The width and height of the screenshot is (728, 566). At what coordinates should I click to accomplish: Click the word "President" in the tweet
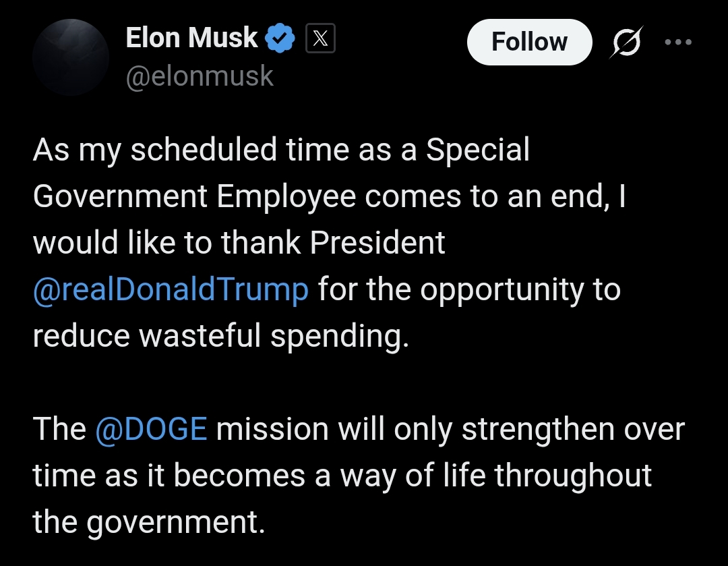coord(377,243)
